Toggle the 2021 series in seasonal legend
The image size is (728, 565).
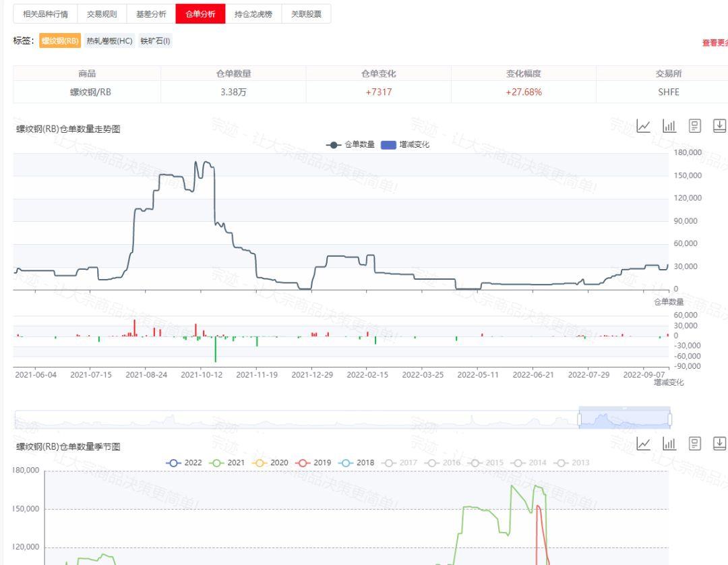[x=227, y=463]
